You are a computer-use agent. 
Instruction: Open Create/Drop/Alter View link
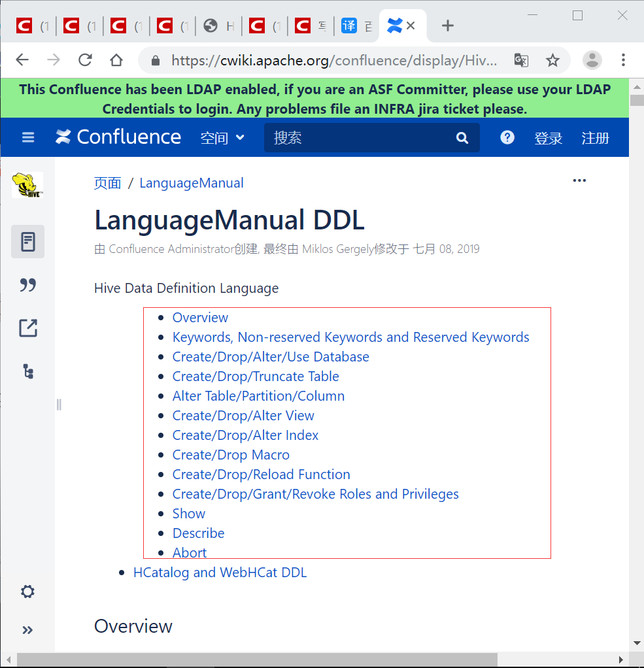coord(243,415)
